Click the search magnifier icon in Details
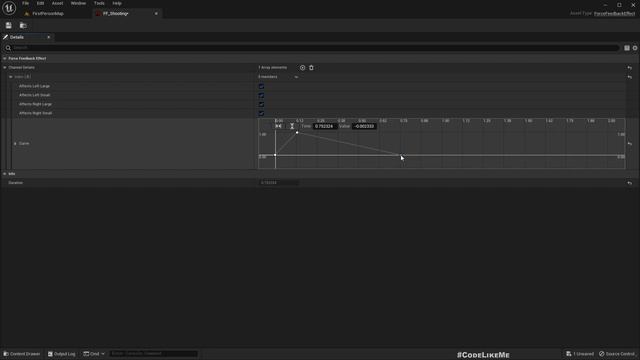640x360 pixels. [x=8, y=48]
